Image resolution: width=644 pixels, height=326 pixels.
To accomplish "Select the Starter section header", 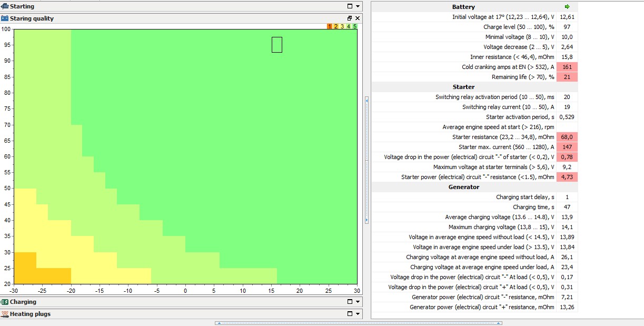I will point(463,87).
